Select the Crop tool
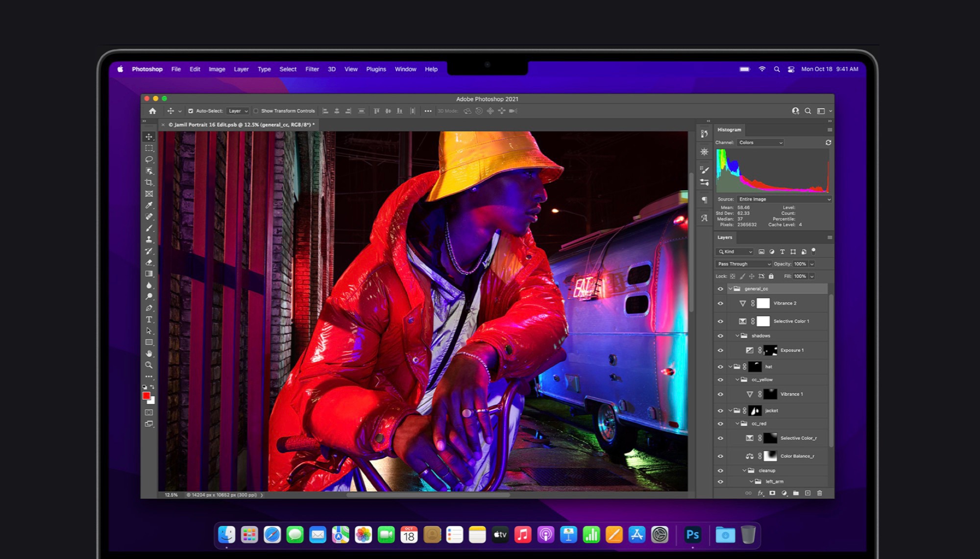980x559 pixels. (x=149, y=182)
